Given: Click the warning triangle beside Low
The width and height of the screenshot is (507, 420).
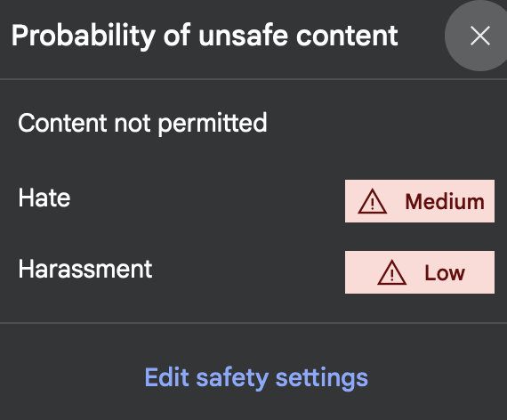Looking at the screenshot, I should tap(392, 272).
